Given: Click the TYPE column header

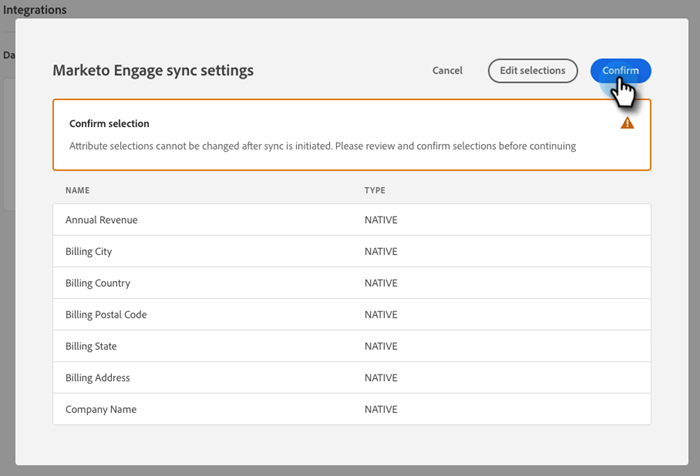Looking at the screenshot, I should point(375,190).
